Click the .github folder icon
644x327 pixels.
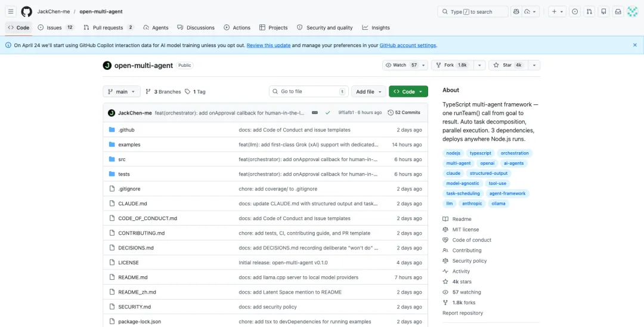click(x=112, y=130)
